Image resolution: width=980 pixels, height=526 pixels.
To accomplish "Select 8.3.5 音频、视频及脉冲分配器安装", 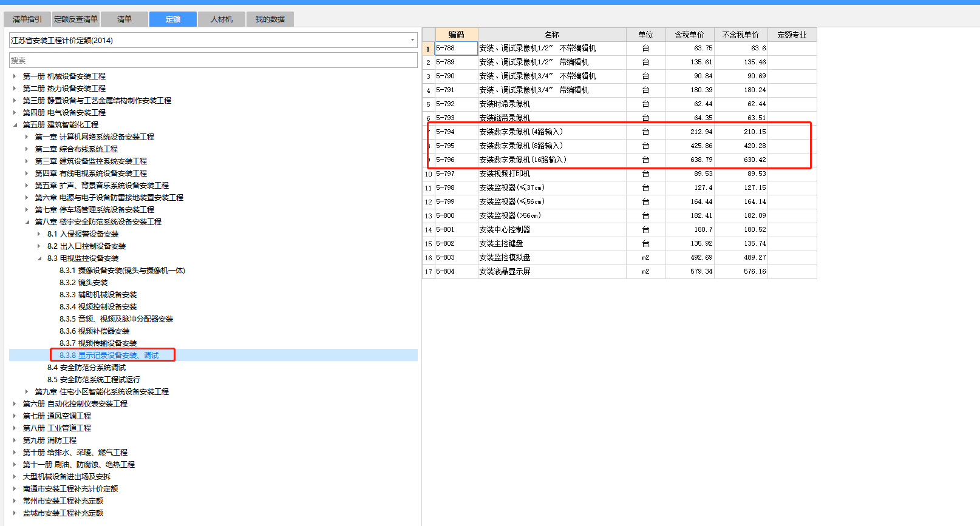I will point(117,319).
